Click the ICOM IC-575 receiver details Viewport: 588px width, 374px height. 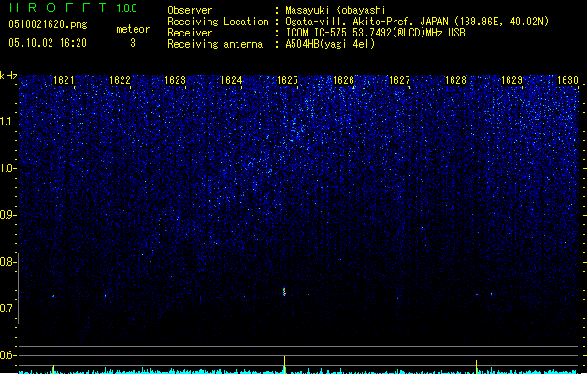[376, 33]
